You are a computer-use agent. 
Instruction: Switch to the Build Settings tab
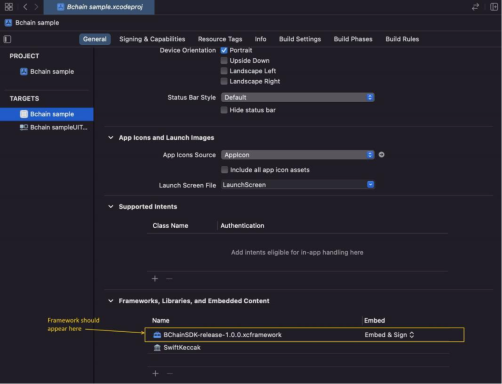pyautogui.click(x=300, y=39)
